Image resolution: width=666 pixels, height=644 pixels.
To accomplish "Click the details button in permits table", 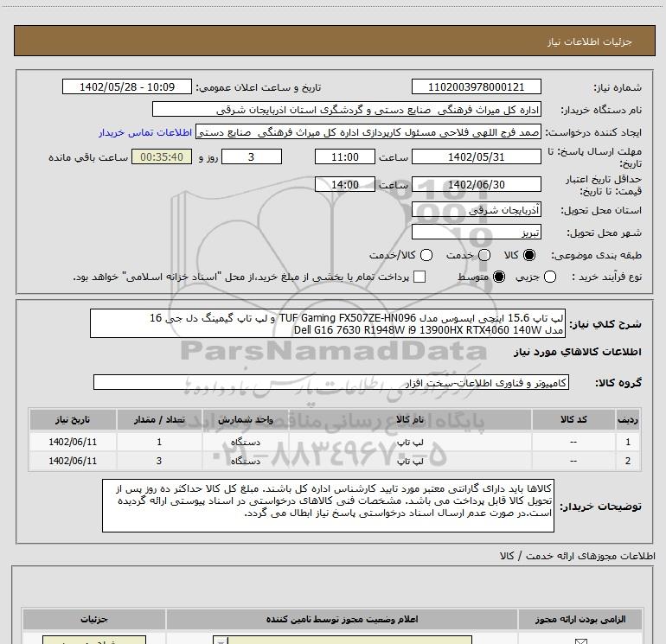I will pyautogui.click(x=94, y=640).
